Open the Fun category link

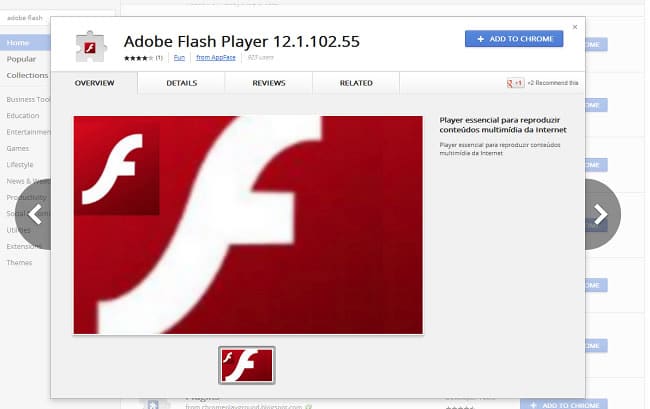179,59
